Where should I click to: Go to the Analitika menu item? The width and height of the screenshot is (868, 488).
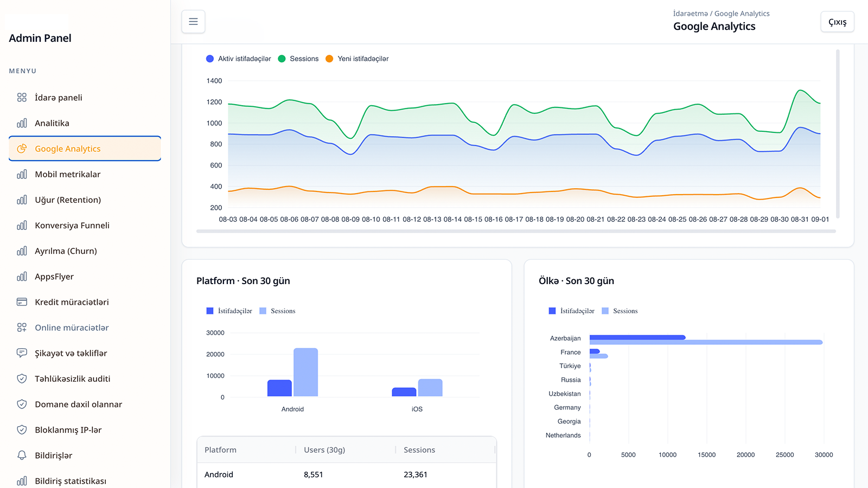click(85, 123)
